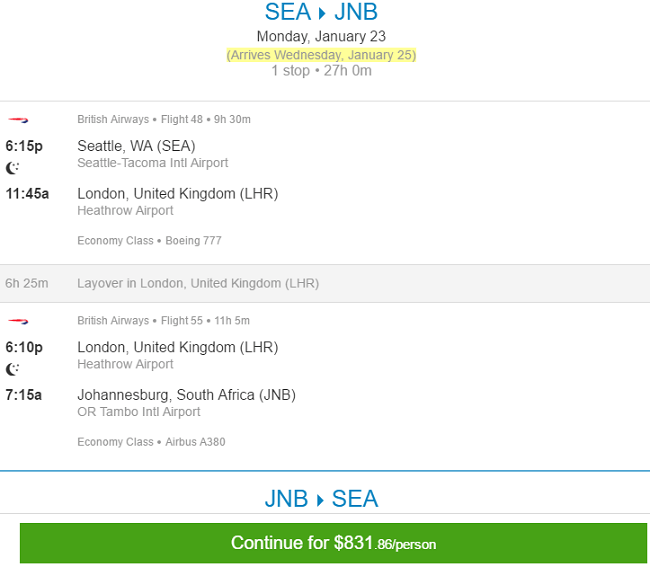Click the overnight moon icon under 6:15p
This screenshot has height=567, width=650.
pos(12,168)
